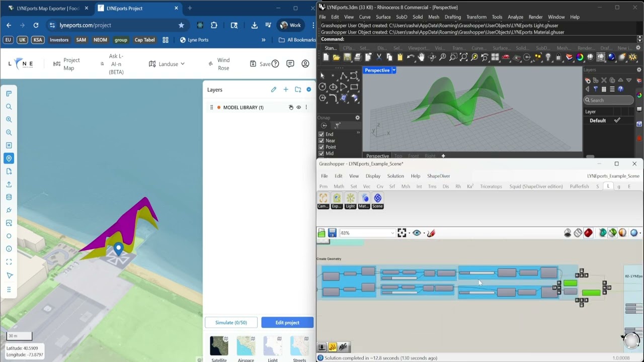The width and height of the screenshot is (644, 362).
Task: Toggle the Near osnap checkbox
Action: click(321, 141)
